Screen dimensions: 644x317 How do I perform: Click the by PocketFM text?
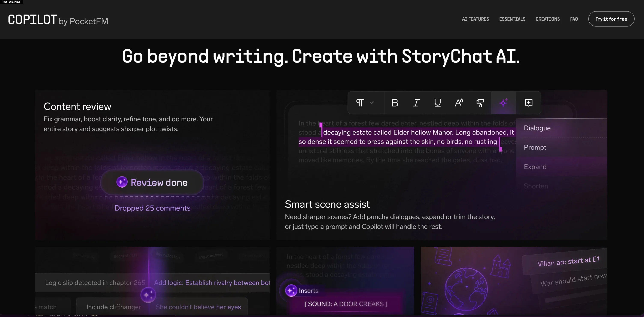[83, 21]
